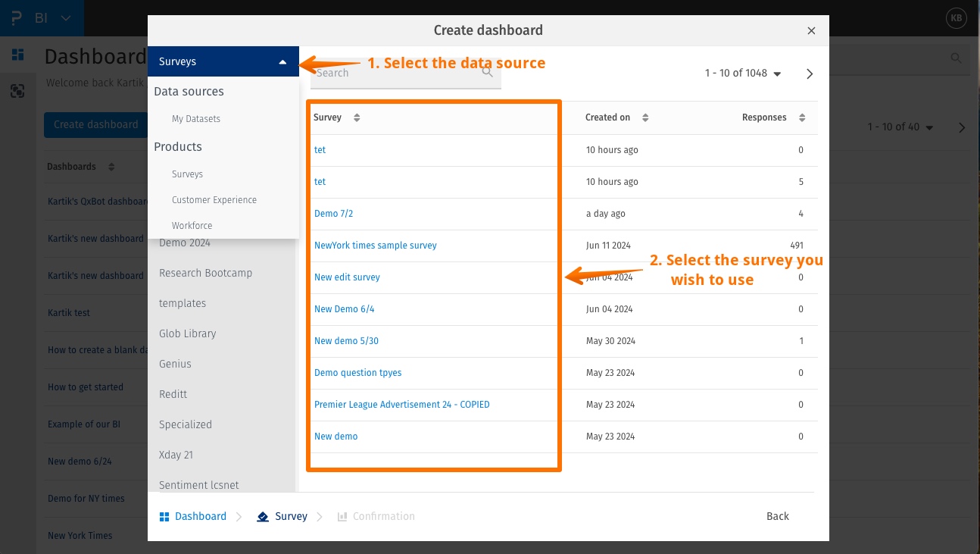Sort by Responses column

click(802, 117)
